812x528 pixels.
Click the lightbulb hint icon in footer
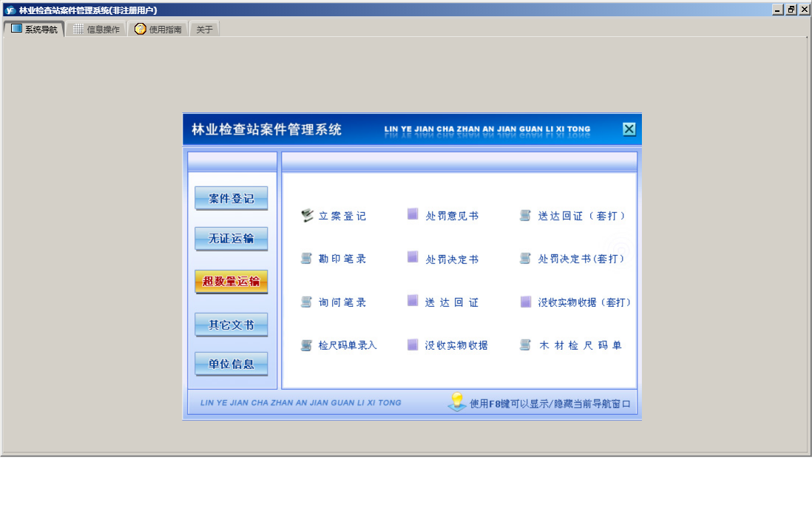coord(457,402)
